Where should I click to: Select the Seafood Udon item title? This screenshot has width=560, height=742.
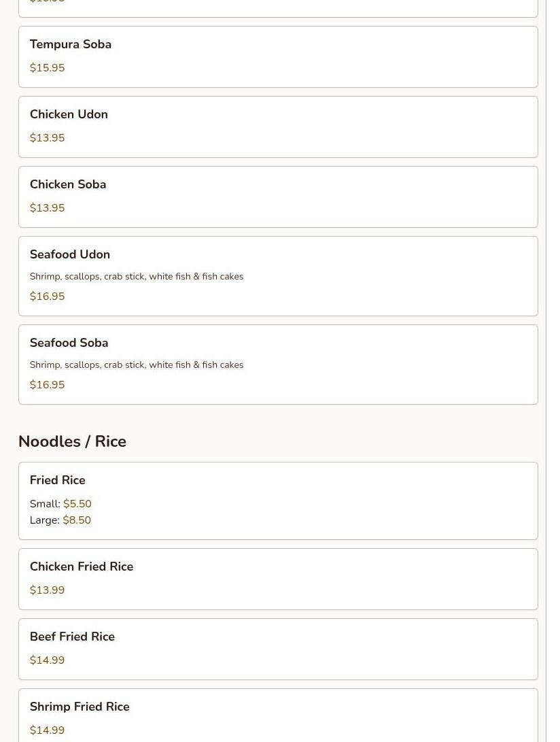pyautogui.click(x=69, y=255)
